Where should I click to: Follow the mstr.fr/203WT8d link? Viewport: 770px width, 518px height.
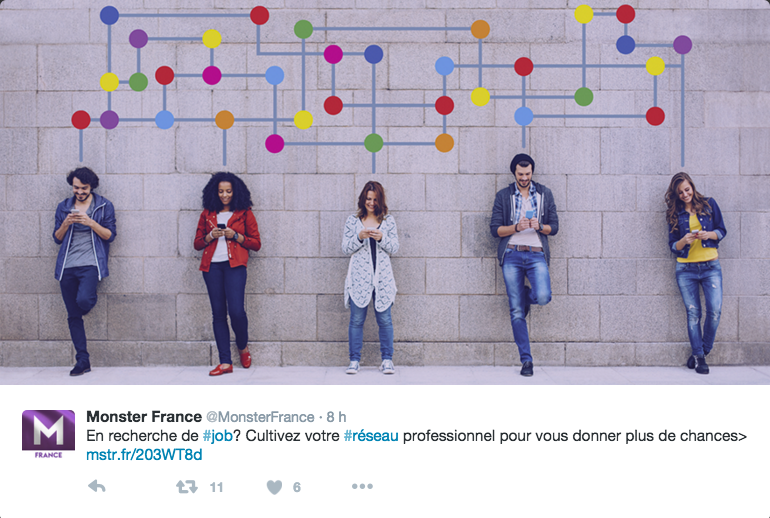coord(144,455)
